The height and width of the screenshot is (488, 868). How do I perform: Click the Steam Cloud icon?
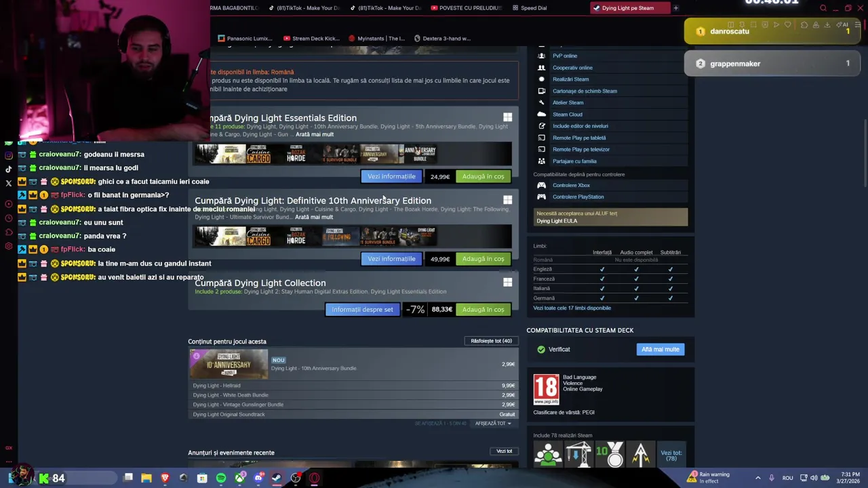[541, 114]
